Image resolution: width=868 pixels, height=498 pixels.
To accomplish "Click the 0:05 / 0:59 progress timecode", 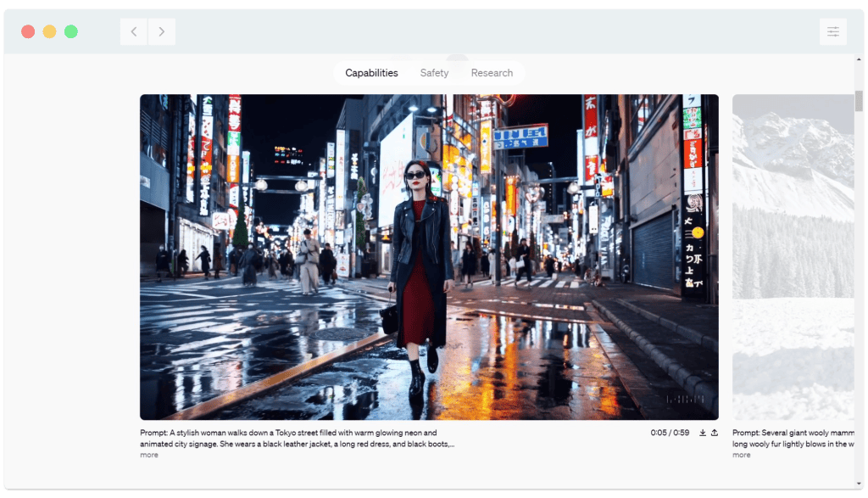I will click(x=669, y=433).
